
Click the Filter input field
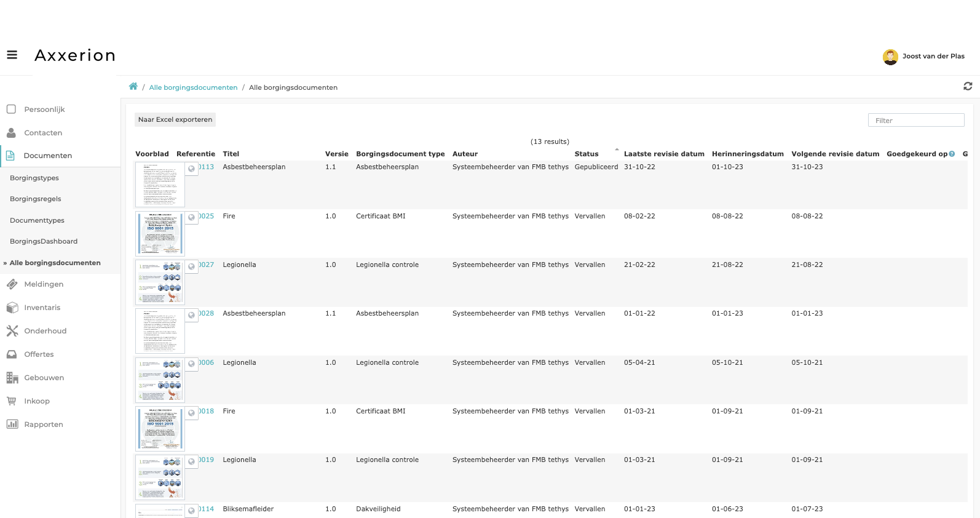pyautogui.click(x=915, y=121)
